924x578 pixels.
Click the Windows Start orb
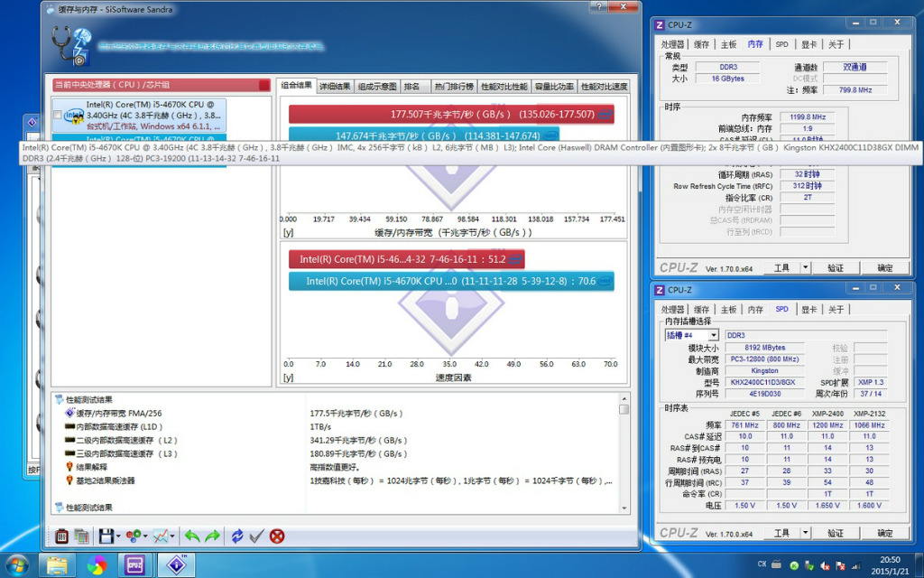[16, 565]
